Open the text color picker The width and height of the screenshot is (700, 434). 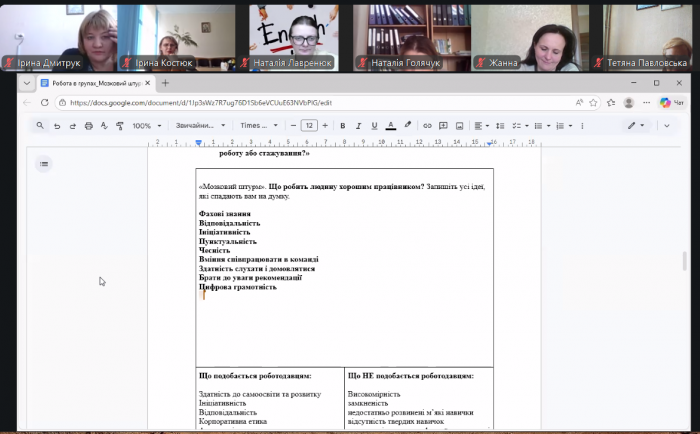pyautogui.click(x=390, y=126)
